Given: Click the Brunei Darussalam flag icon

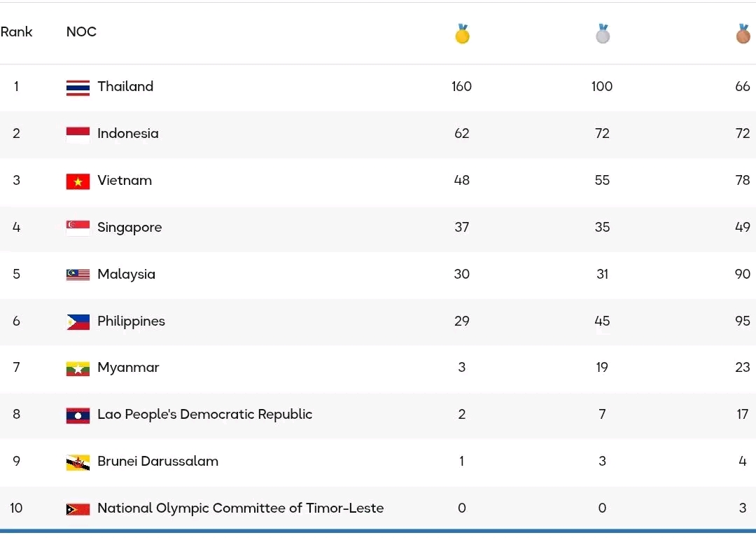Looking at the screenshot, I should coord(78,462).
